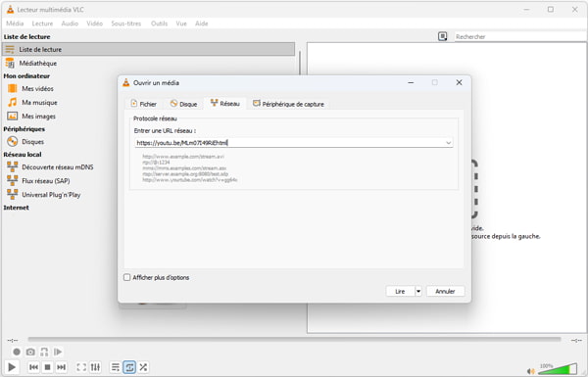
Task: Take a snapshot with camera icon
Action: (x=30, y=352)
